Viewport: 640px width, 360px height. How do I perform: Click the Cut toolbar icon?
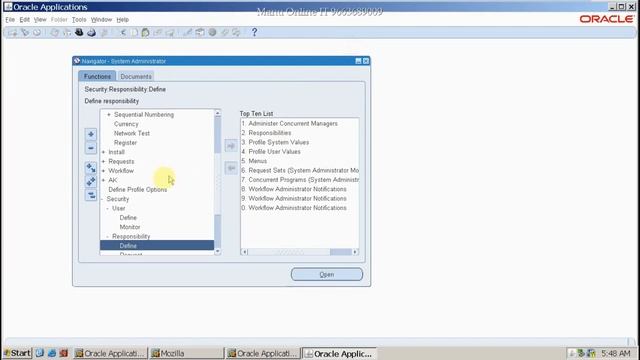click(x=123, y=32)
